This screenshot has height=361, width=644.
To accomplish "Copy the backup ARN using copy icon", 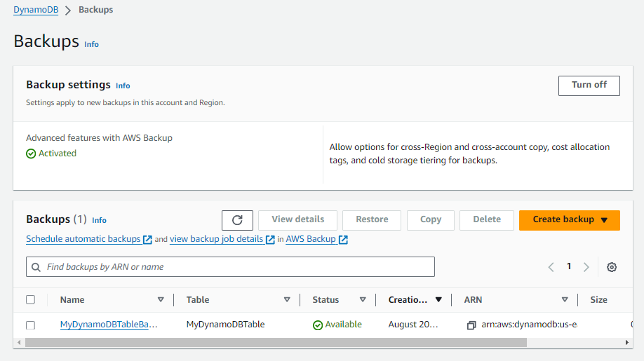I will 471,325.
